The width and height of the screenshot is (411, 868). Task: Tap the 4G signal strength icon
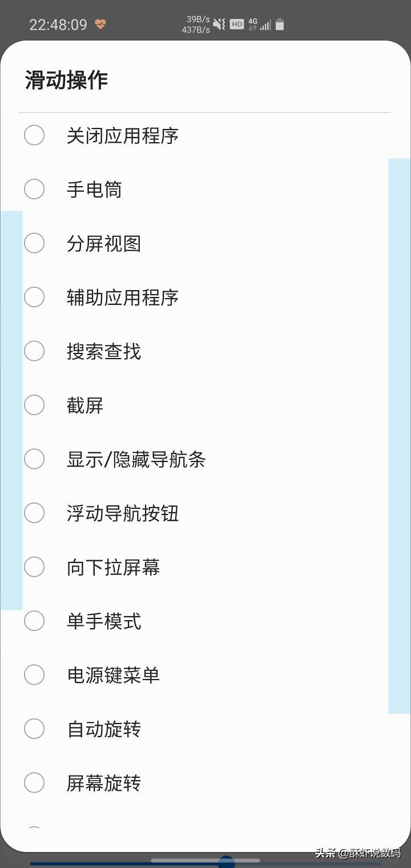259,25
